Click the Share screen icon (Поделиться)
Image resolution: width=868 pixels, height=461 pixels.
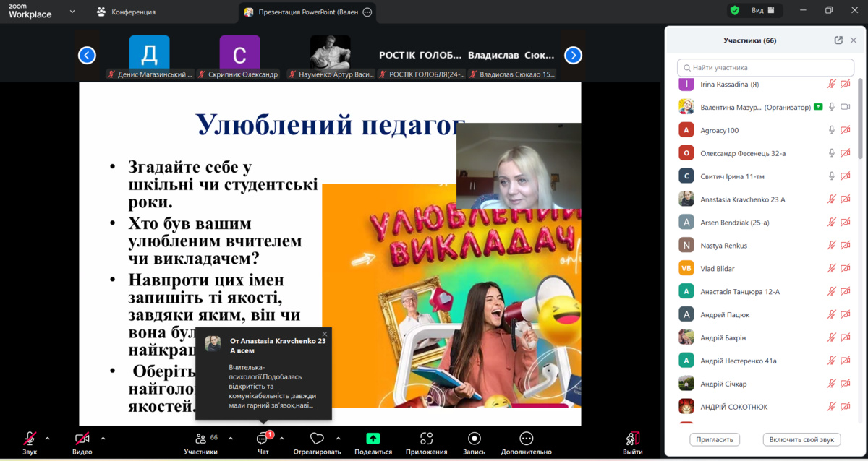(x=373, y=439)
